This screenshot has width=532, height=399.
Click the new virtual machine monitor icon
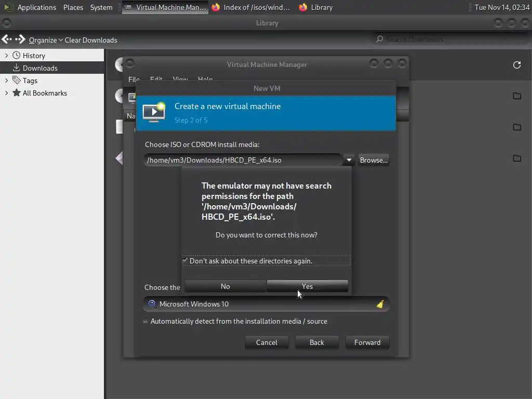tap(154, 112)
